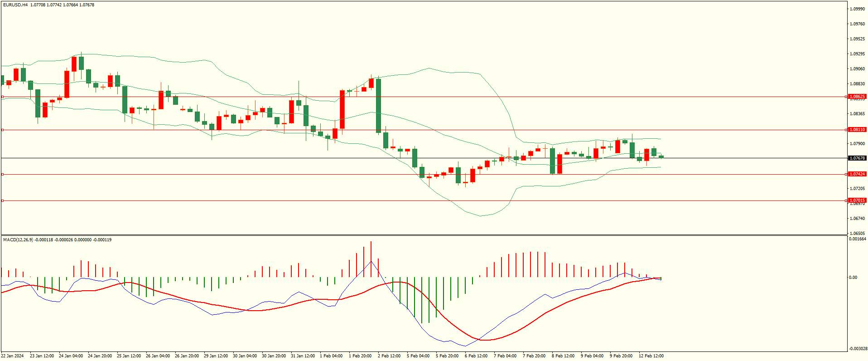Click the 1.08625 red price level label
This screenshot has height=361, width=868.
tap(857, 97)
